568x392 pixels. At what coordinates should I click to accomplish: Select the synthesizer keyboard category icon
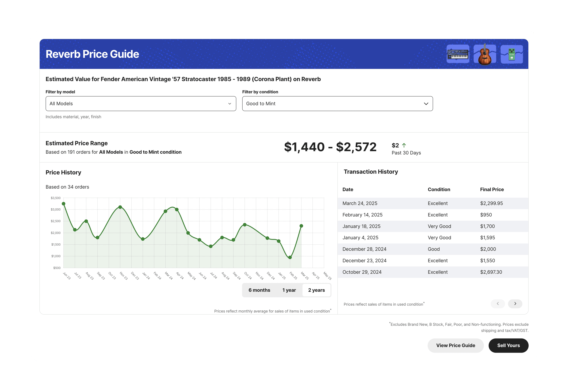click(458, 54)
